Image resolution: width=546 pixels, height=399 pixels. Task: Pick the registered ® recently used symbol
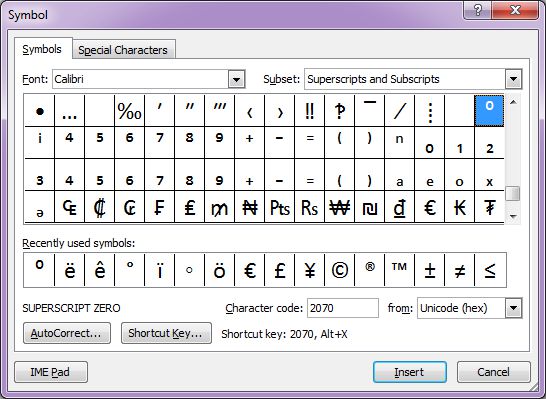click(x=369, y=270)
